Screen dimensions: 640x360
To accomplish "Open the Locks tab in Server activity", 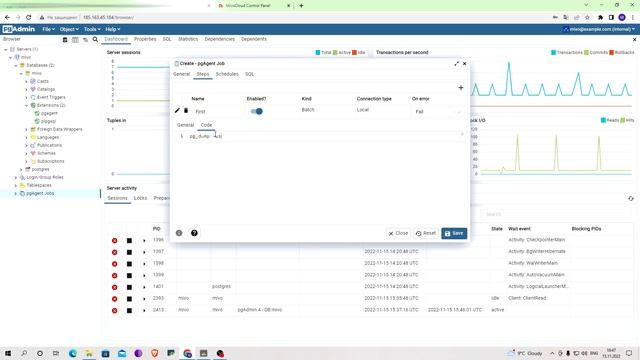I will (x=140, y=198).
